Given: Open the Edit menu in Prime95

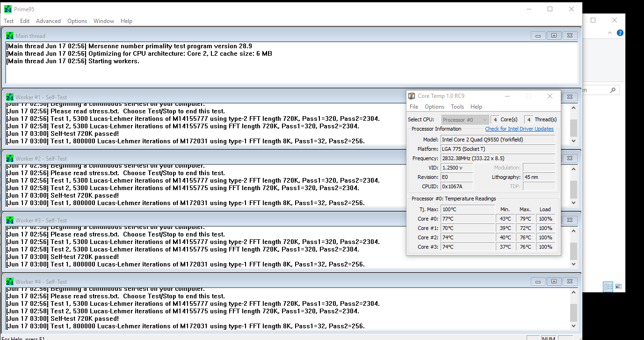Looking at the screenshot, I should pyautogui.click(x=25, y=21).
